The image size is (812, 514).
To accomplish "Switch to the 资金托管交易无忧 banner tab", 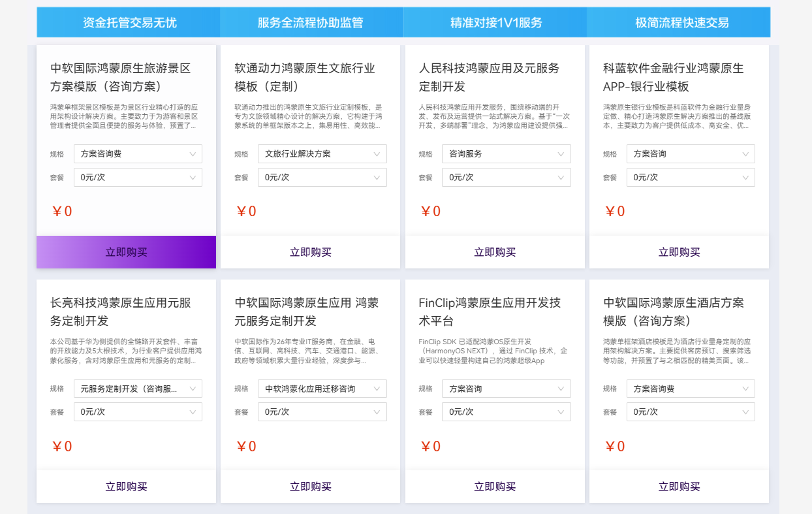I will (x=128, y=22).
